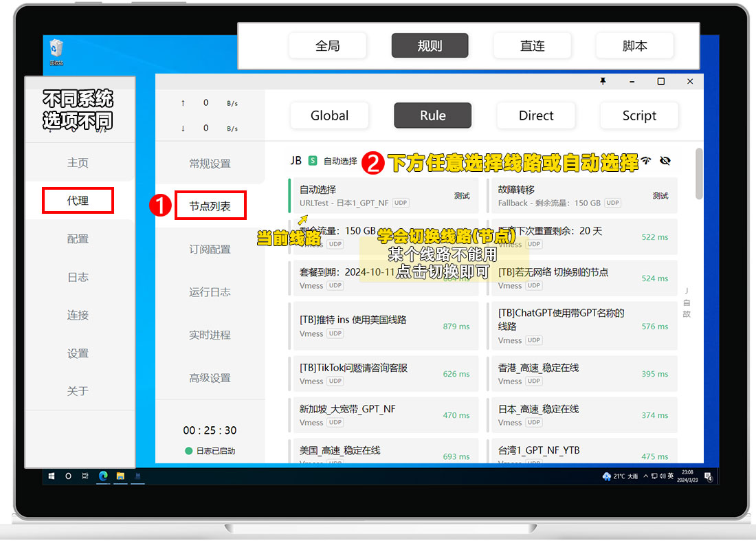756x541 pixels.
Task: Switch to Direct proxy mode
Action: click(536, 115)
